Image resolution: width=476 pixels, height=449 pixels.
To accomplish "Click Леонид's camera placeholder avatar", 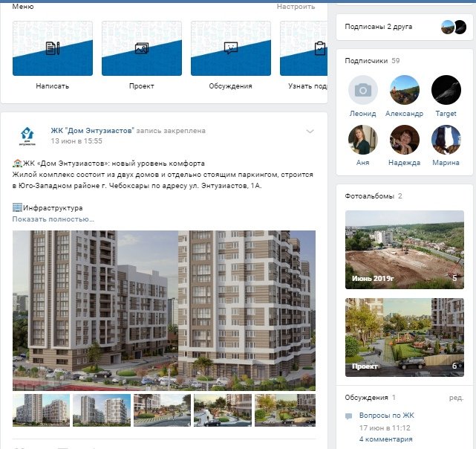I will click(363, 90).
